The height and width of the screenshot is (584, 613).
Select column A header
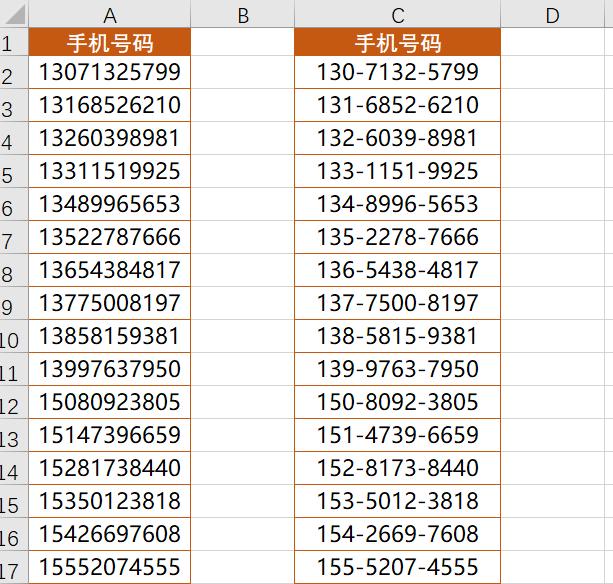(109, 14)
